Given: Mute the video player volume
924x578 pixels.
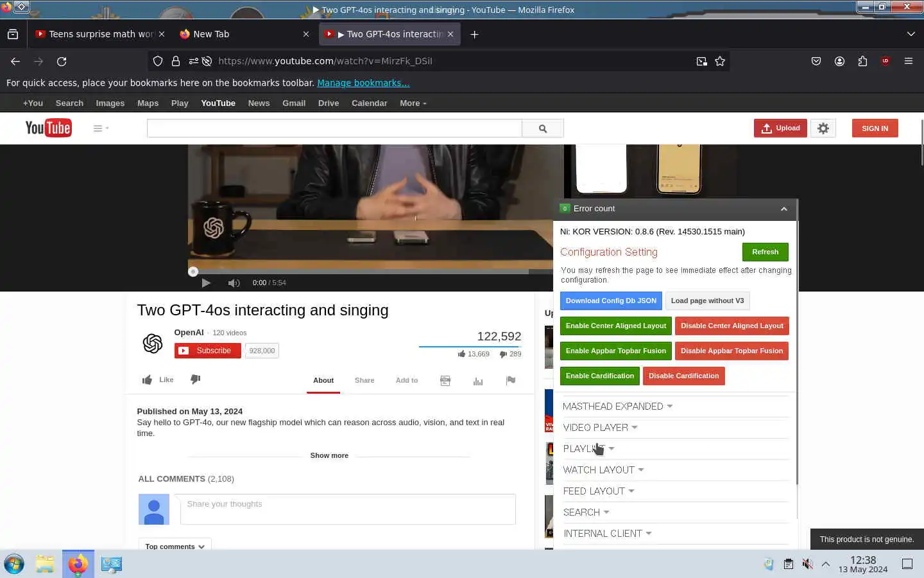Looking at the screenshot, I should click(234, 283).
